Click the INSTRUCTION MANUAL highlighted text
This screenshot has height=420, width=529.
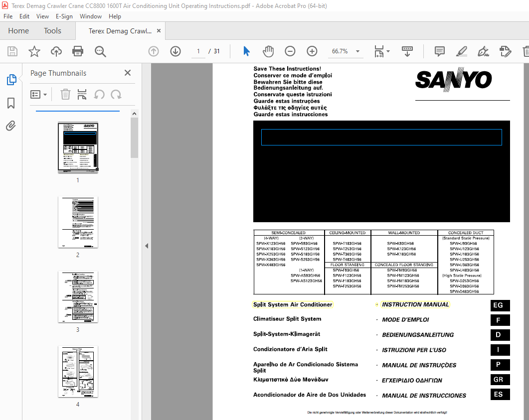pyautogui.click(x=415, y=304)
